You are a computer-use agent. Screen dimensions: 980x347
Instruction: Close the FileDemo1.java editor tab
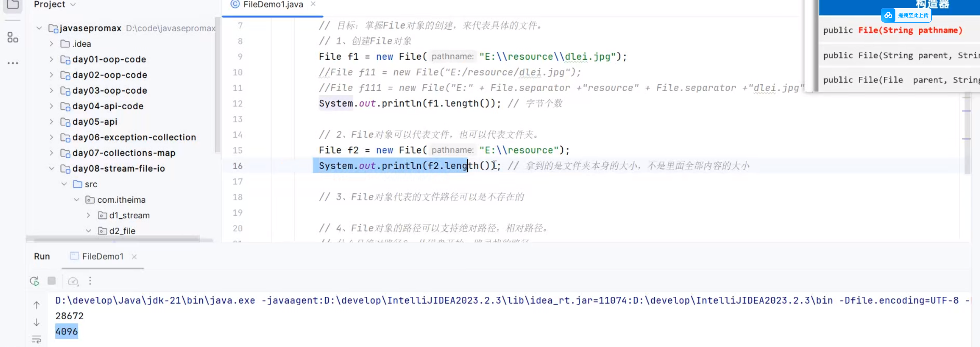pos(313,4)
